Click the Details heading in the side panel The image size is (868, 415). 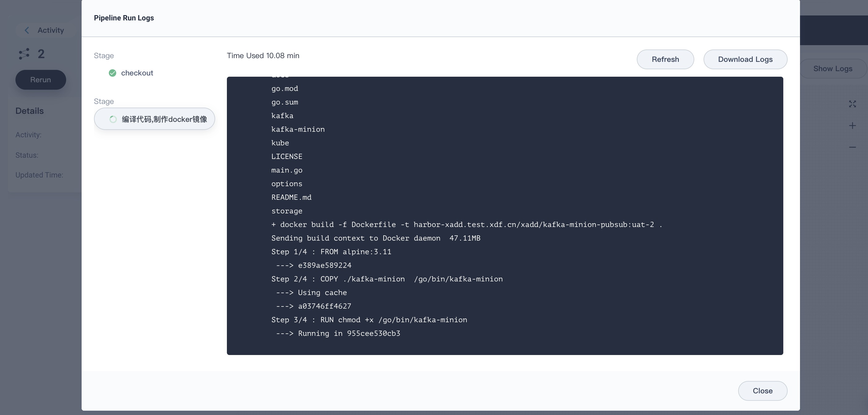tap(30, 111)
